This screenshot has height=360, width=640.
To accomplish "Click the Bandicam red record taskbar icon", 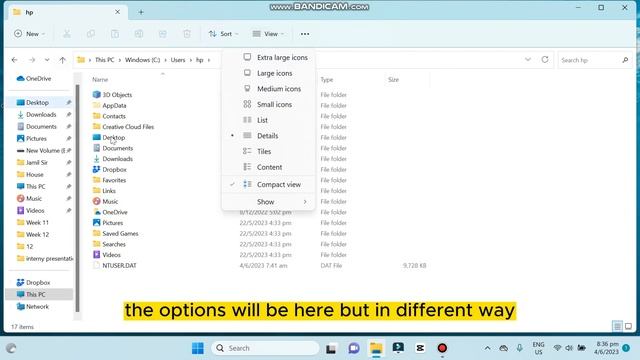I will (x=442, y=348).
